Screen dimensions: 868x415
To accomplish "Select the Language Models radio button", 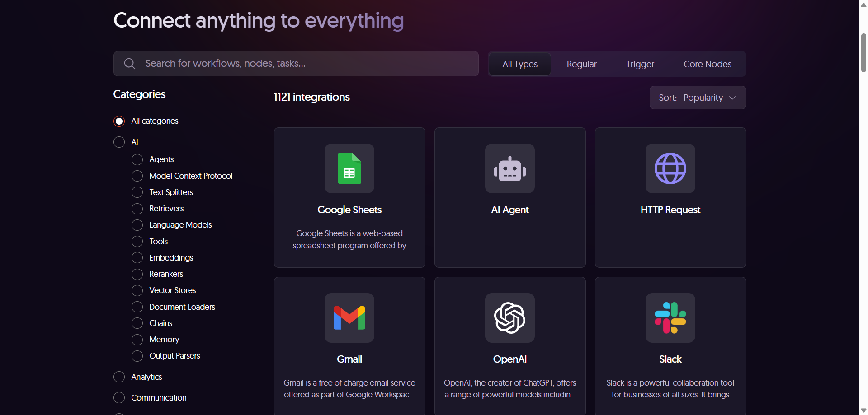I will point(137,225).
